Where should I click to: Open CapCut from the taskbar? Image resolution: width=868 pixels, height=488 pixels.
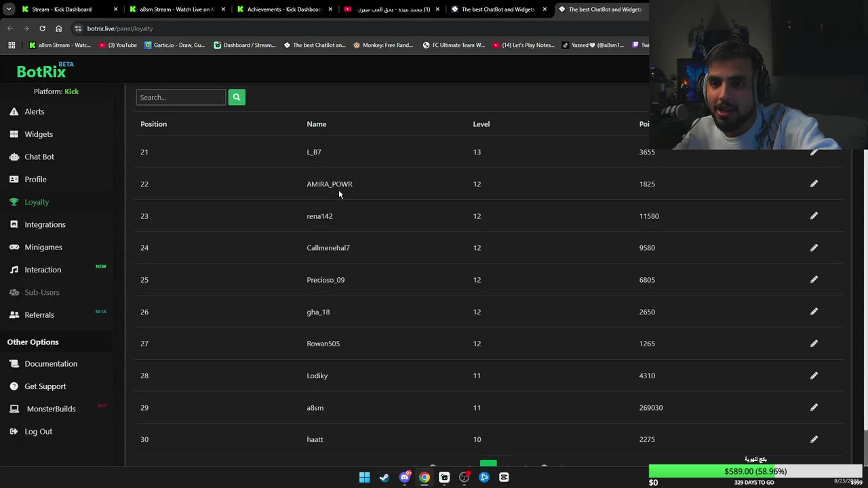pyautogui.click(x=504, y=477)
